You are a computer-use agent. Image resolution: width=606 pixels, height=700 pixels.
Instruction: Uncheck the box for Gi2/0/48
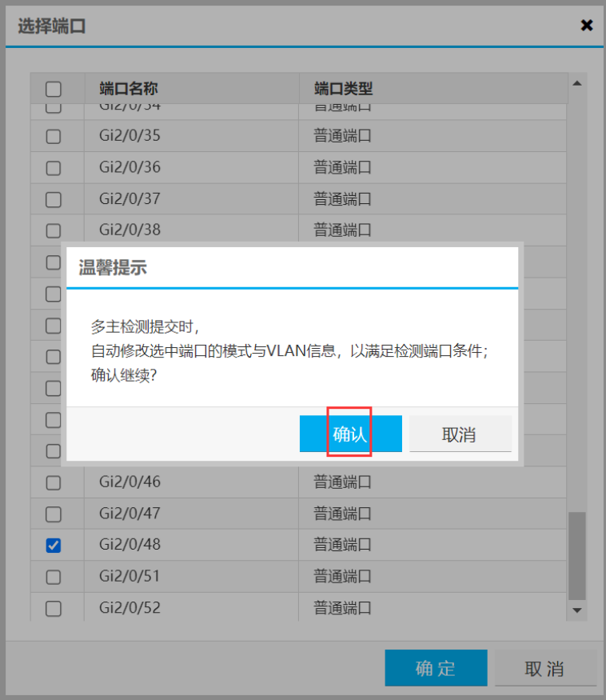point(53,545)
